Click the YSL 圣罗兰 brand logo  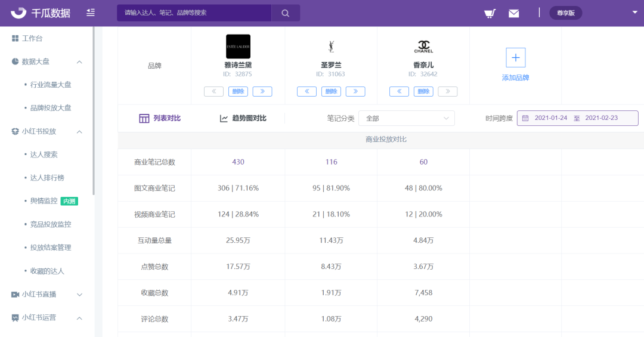pyautogui.click(x=331, y=47)
